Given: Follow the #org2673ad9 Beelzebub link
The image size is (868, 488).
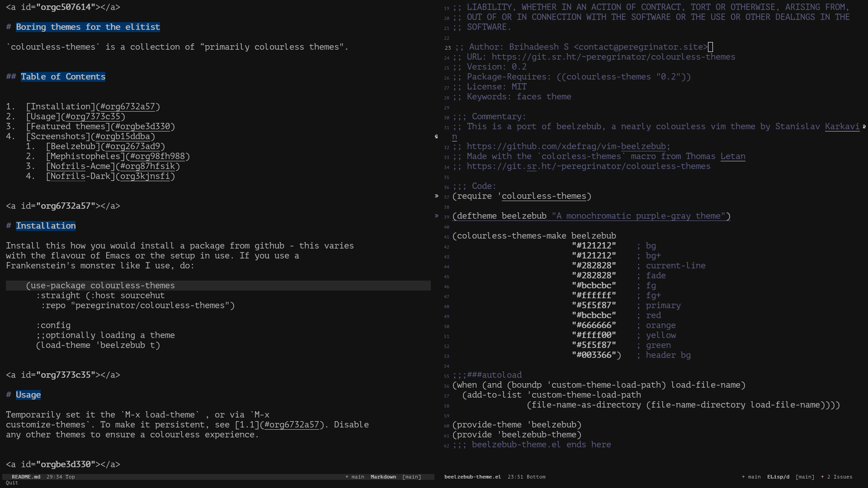Looking at the screenshot, I should tap(133, 146).
